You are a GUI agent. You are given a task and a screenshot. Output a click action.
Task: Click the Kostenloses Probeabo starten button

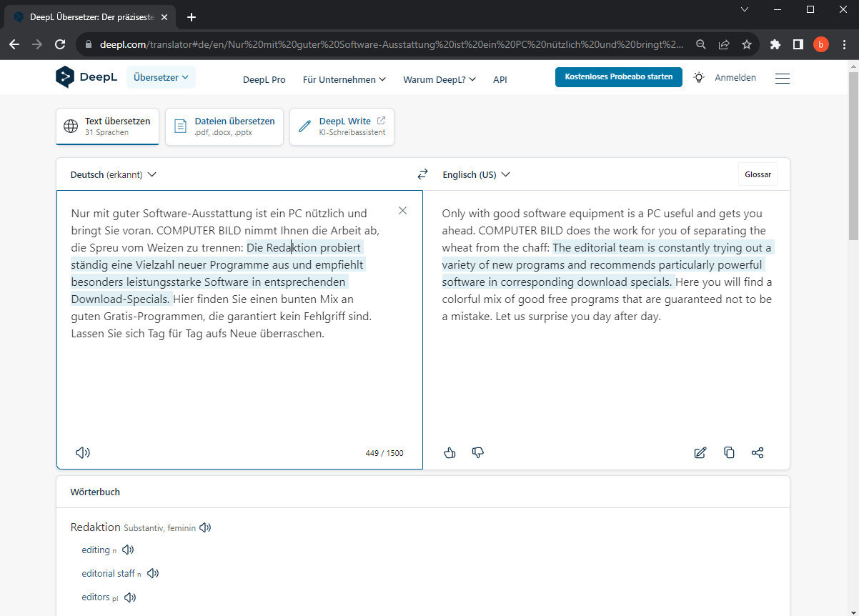[x=618, y=77]
